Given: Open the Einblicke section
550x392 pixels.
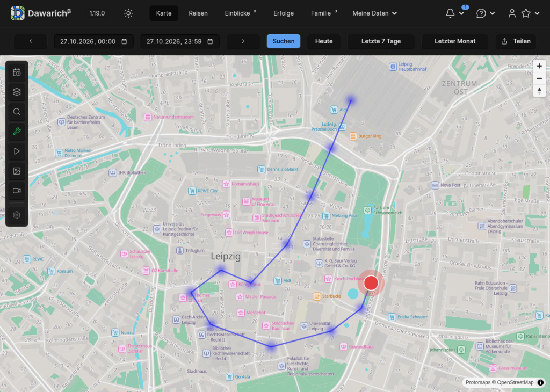Looking at the screenshot, I should pos(241,13).
